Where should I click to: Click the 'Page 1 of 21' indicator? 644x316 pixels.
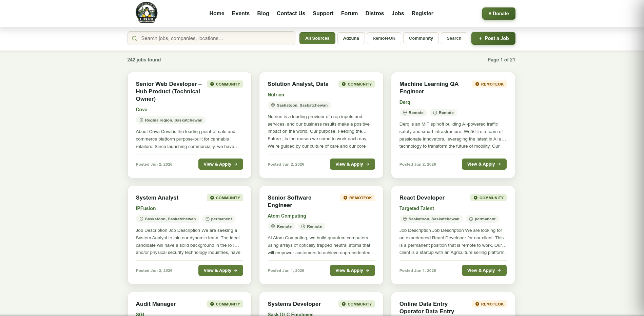[x=501, y=60]
